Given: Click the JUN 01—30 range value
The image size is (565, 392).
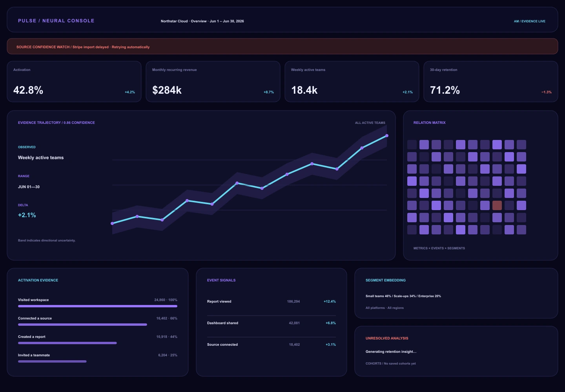Looking at the screenshot, I should point(29,187).
